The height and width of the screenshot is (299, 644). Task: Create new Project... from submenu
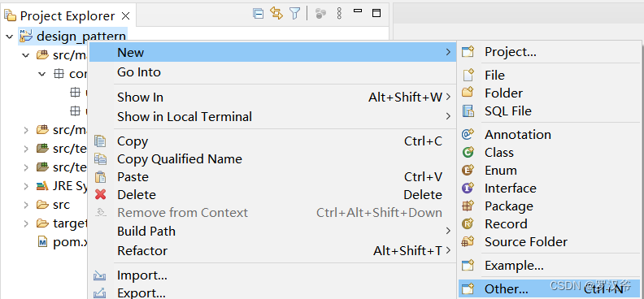(550, 52)
